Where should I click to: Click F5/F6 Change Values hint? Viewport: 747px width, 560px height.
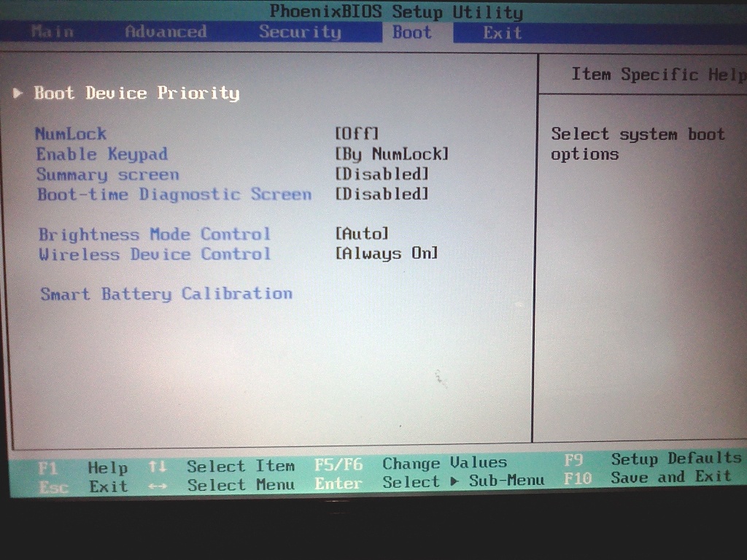(x=410, y=463)
